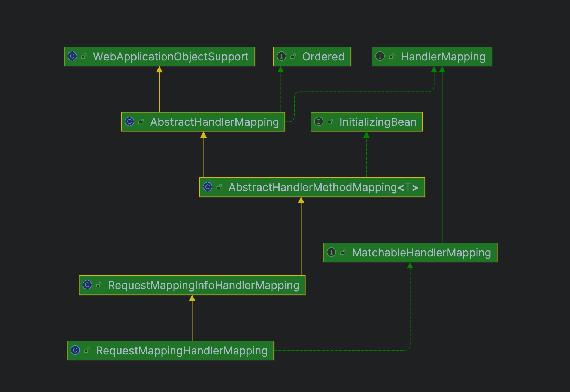Viewport: 570px width, 392px height.
Task: Click the WebApplicationObjectSupport abstract class icon
Action: (72, 56)
